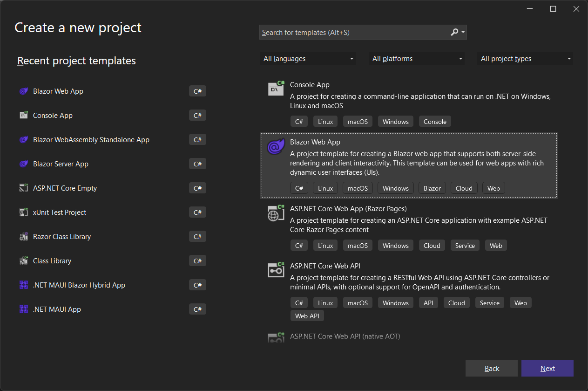The height and width of the screenshot is (391, 588).
Task: Click the ASP.NET Core Web App Razor Pages icon
Action: tap(276, 213)
